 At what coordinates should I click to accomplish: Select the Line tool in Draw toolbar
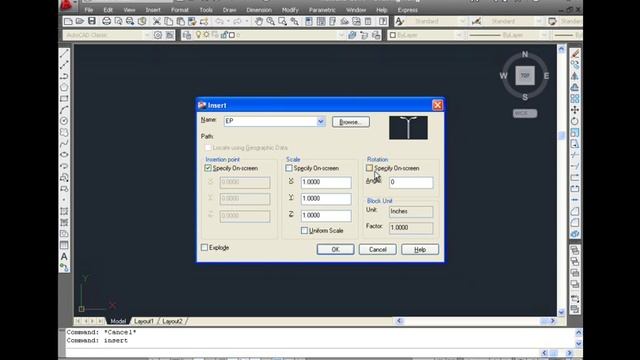tap(64, 53)
